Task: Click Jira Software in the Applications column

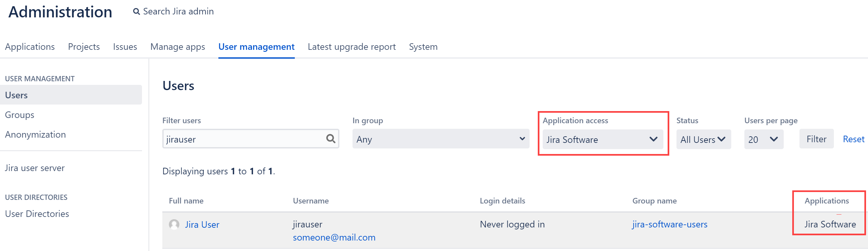Action: tap(830, 224)
